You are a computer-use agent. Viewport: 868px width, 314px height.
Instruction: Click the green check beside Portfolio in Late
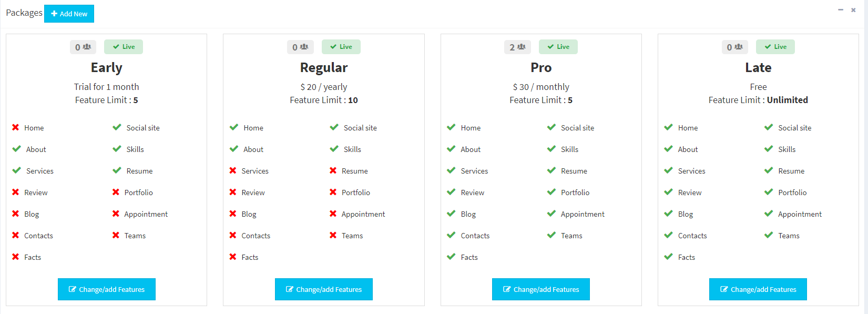coord(769,192)
